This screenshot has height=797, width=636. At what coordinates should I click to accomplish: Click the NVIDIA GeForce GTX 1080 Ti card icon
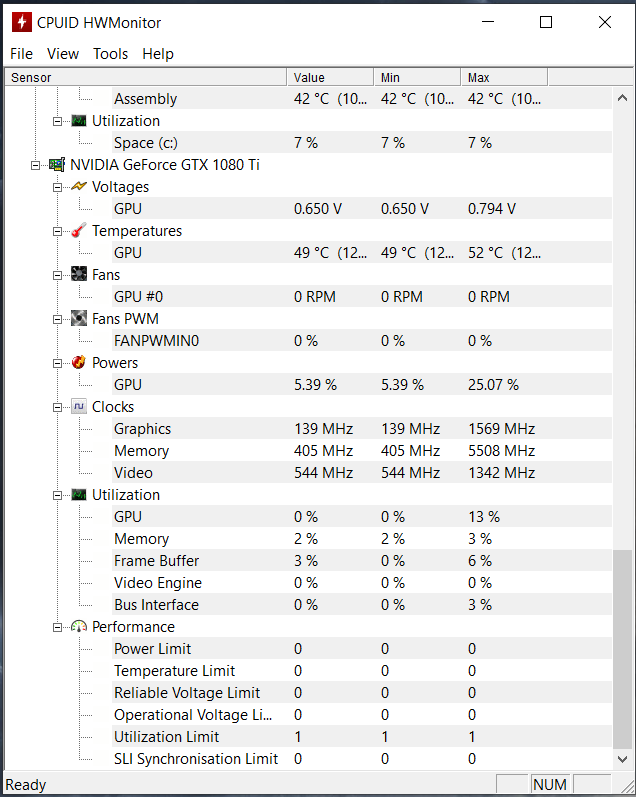pyautogui.click(x=57, y=165)
